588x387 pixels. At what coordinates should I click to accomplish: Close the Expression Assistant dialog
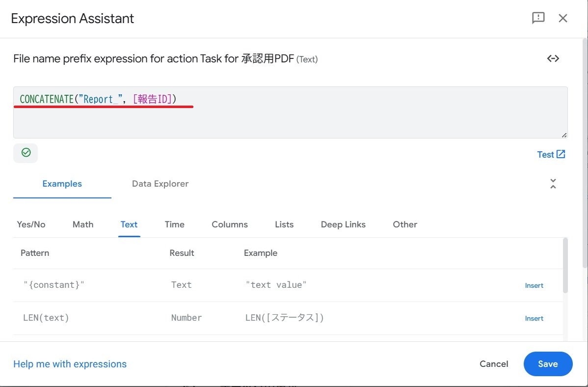(563, 18)
